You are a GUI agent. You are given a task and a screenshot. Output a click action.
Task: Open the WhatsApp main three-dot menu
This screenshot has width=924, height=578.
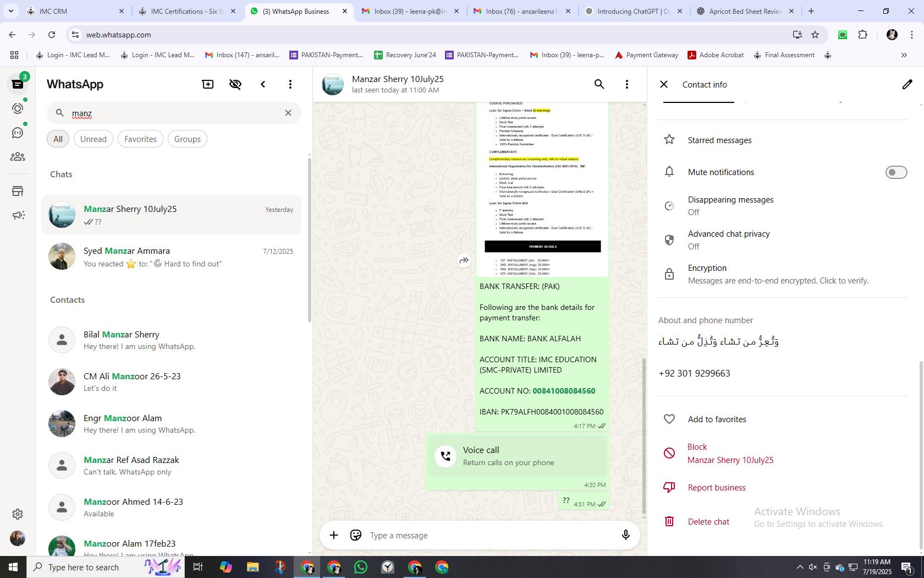tap(290, 84)
